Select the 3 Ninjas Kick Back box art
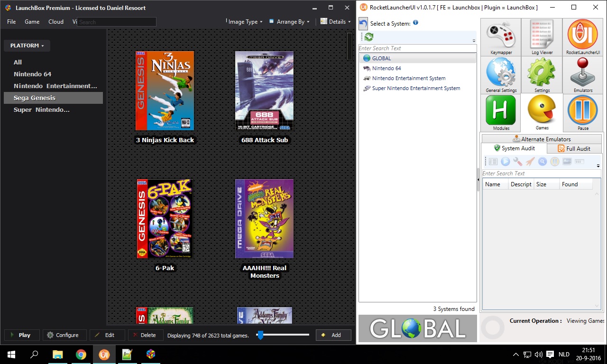Viewport: 607px width, 364px height. coord(165,91)
